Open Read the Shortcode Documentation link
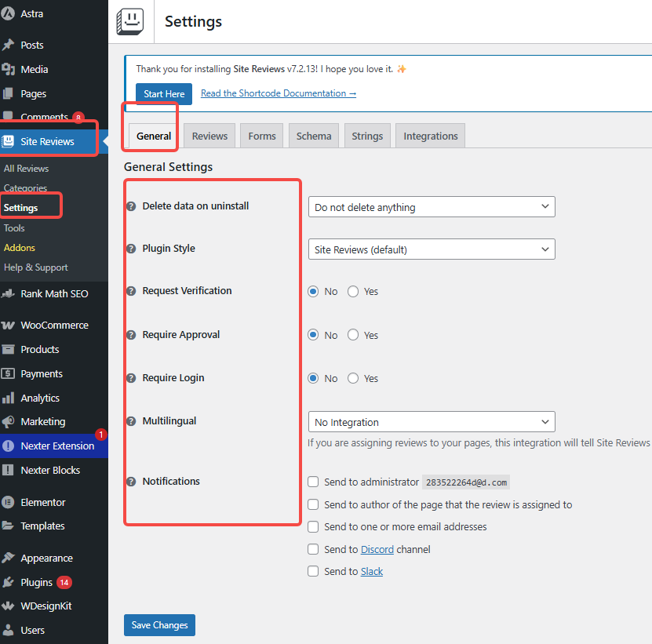 278,93
